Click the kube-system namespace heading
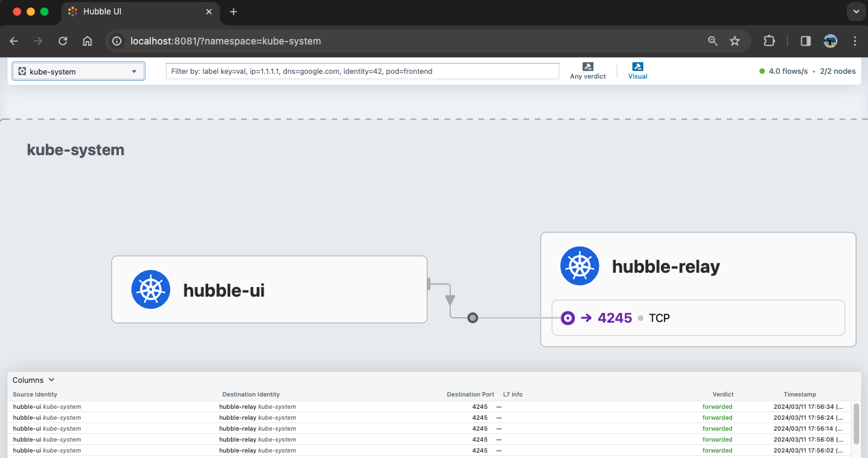868x458 pixels. 76,150
